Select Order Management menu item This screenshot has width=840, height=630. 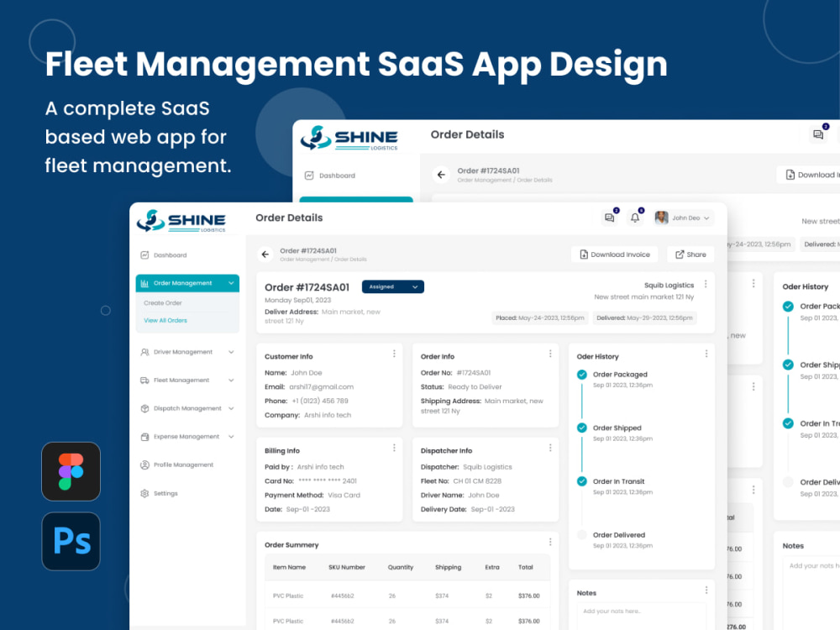click(187, 283)
